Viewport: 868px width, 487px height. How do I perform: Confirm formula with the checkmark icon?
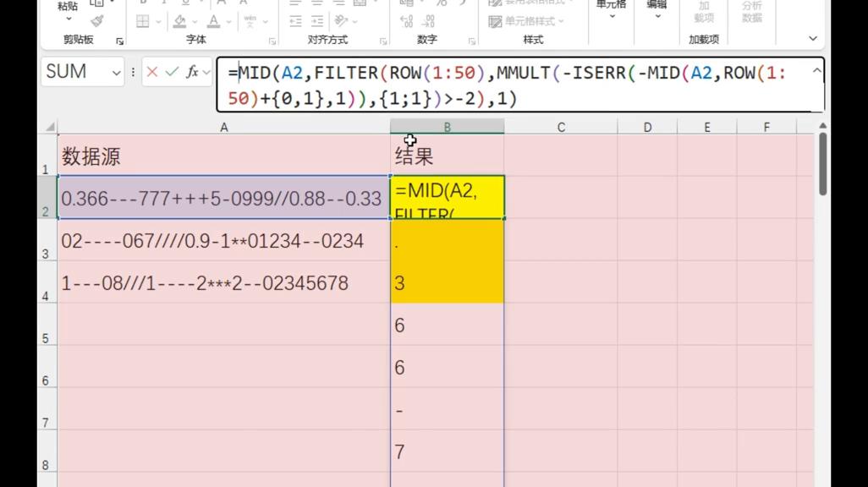(x=172, y=71)
